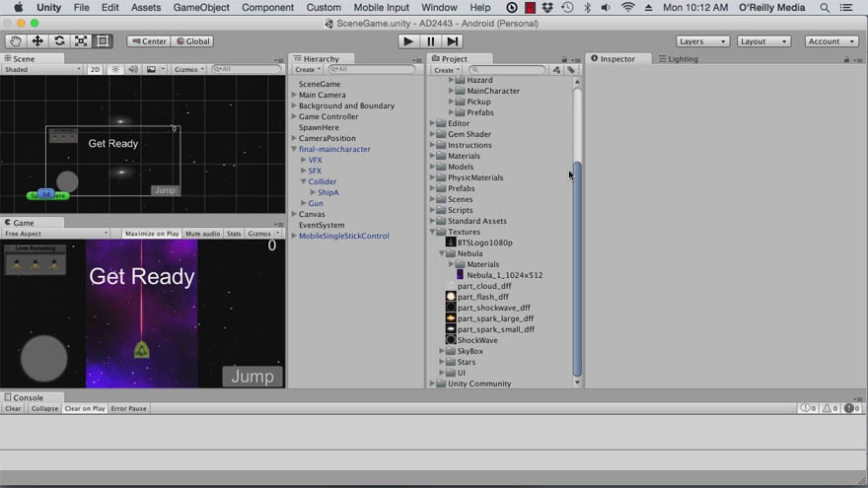Open the Layers dropdown
The image size is (868, 488).
pos(702,41)
